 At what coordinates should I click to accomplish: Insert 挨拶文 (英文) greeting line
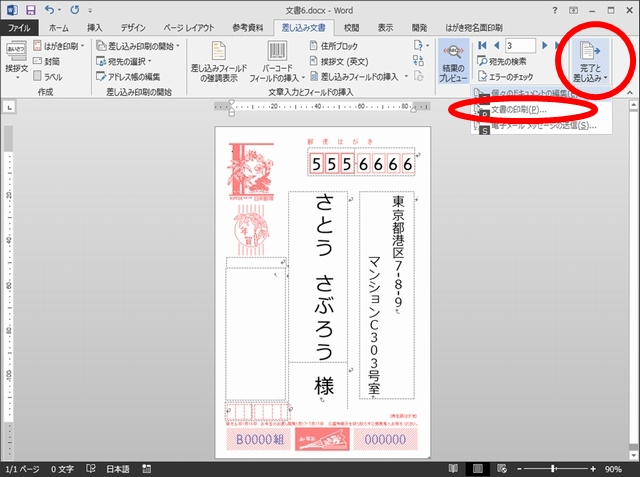pyautogui.click(x=339, y=61)
